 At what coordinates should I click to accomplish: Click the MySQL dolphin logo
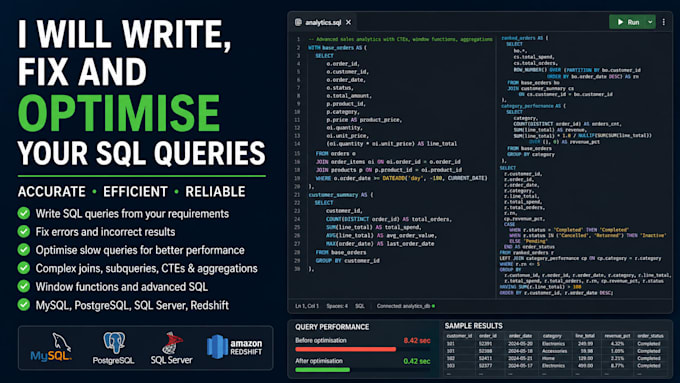coord(51,347)
